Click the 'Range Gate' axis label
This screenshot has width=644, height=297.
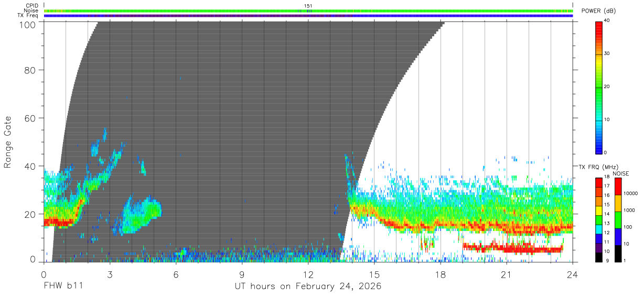(8, 142)
